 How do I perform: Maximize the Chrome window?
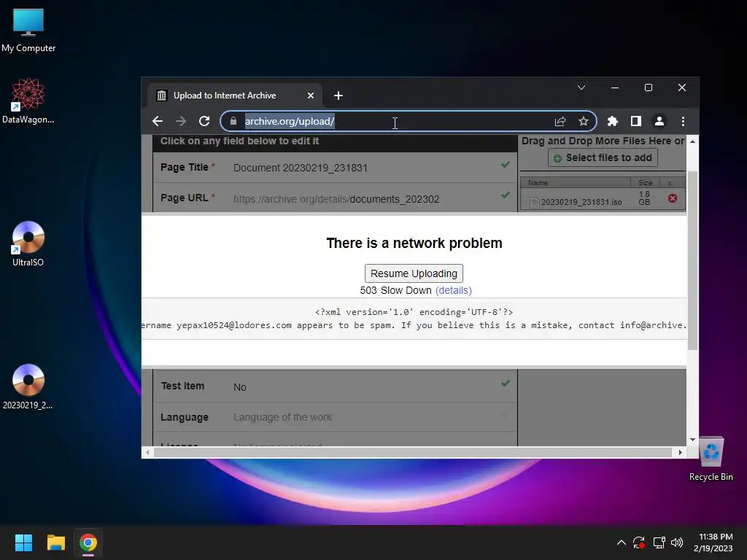649,87
